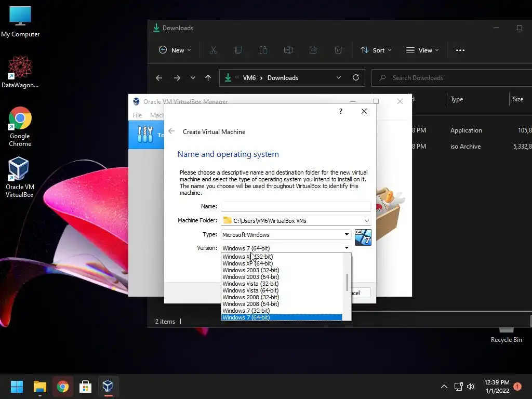Pick Windows Vista (32-bit) version
The width and height of the screenshot is (532, 399).
[282, 284]
